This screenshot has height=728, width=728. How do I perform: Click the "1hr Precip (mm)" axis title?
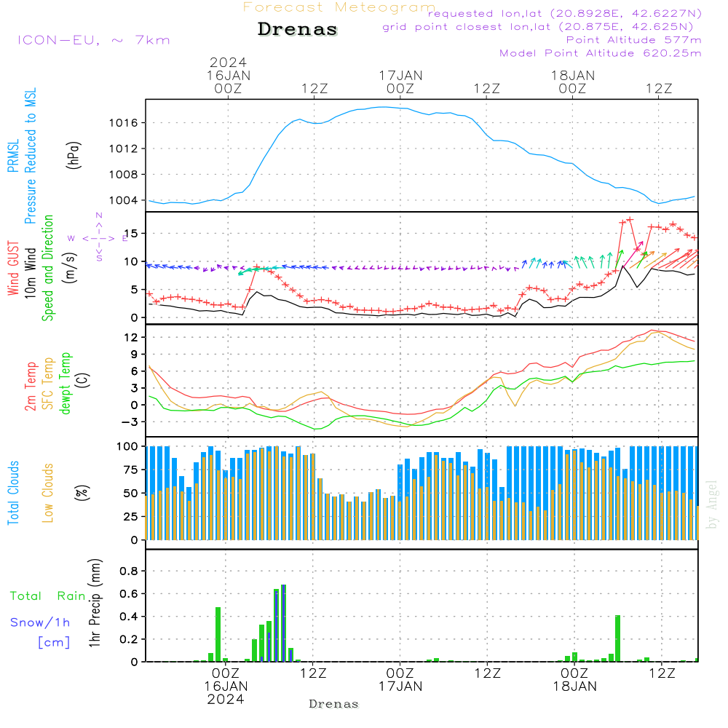95,603
